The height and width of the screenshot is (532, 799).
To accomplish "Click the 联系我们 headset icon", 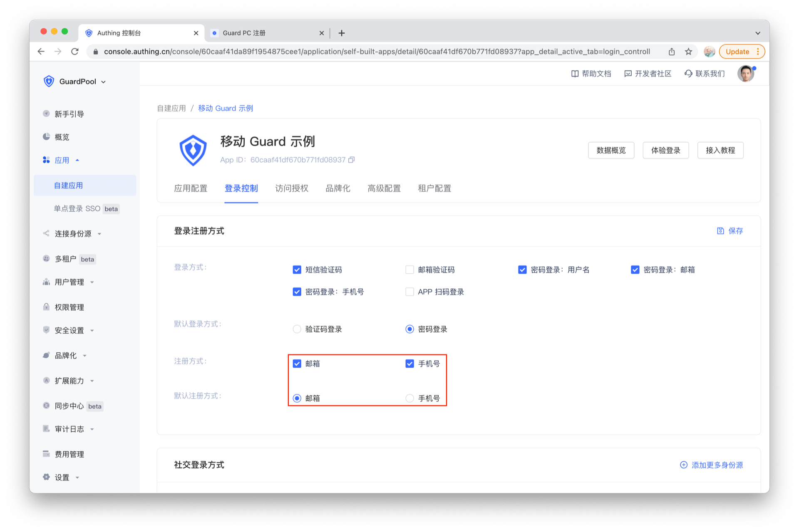I will click(x=688, y=74).
